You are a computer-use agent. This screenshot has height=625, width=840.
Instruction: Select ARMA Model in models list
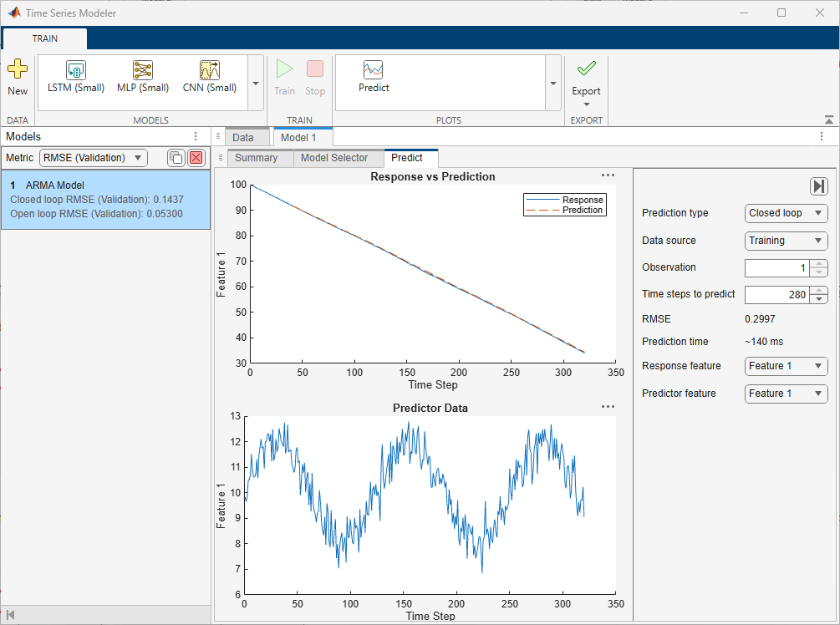(x=105, y=200)
